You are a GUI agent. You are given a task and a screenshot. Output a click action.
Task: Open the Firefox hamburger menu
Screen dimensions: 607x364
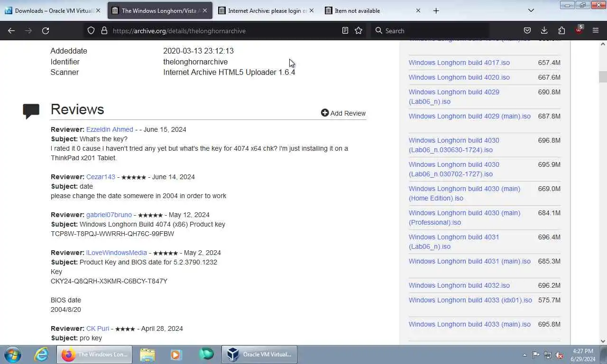pyautogui.click(x=596, y=30)
